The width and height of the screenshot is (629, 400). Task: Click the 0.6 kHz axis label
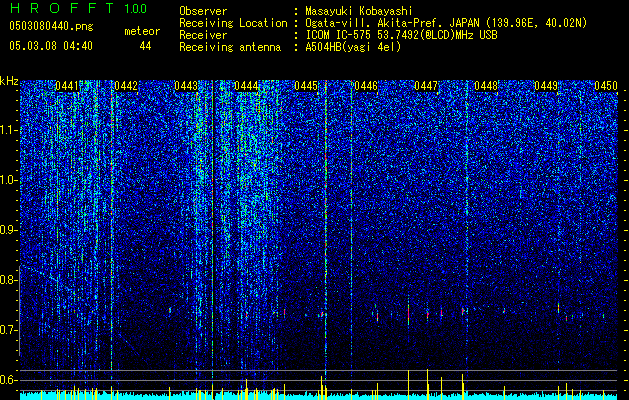[x=8, y=380]
